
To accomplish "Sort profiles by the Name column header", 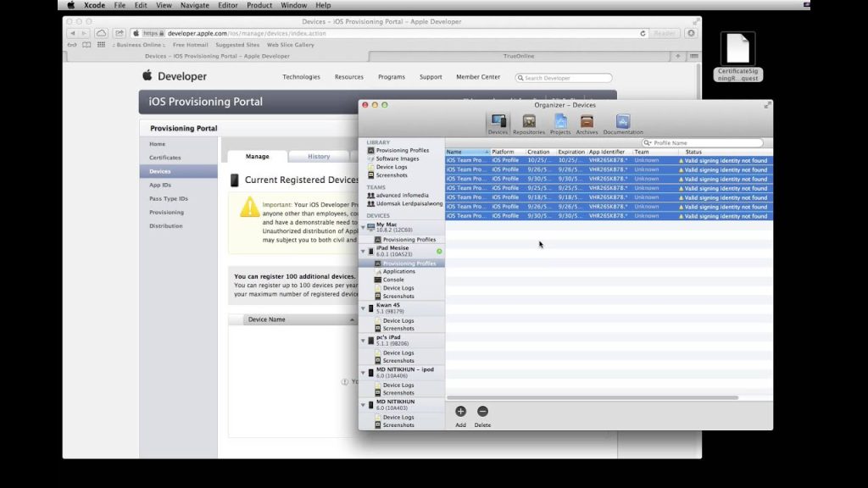I will point(468,152).
